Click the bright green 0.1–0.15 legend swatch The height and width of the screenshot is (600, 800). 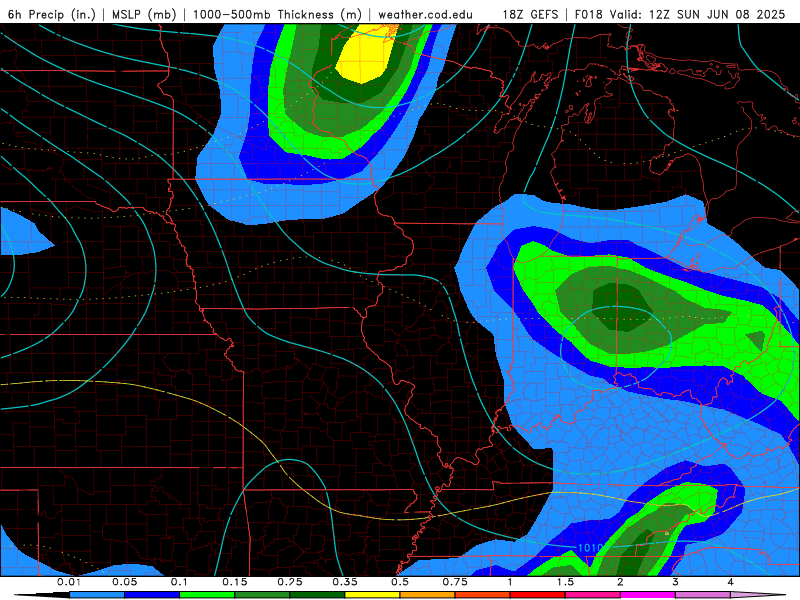tap(207, 595)
